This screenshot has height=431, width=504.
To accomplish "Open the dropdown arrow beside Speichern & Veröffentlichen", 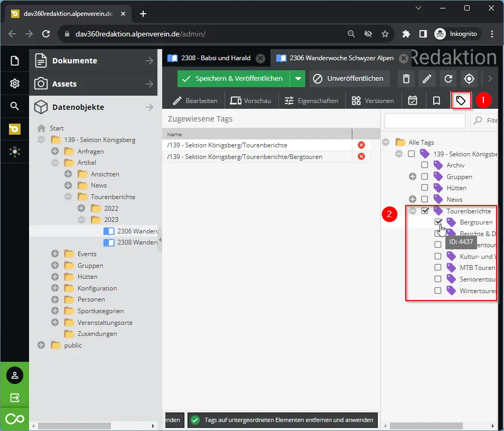I will (298, 79).
